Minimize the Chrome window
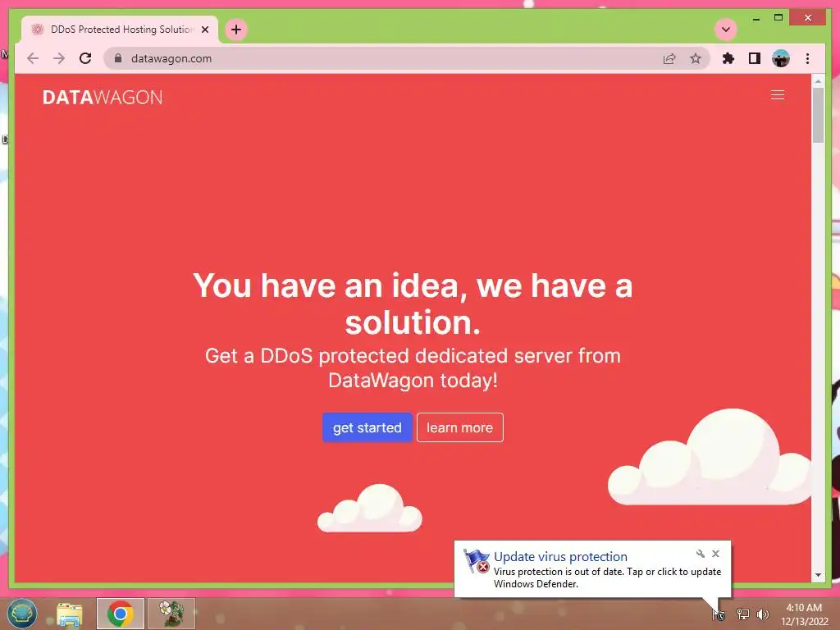The height and width of the screenshot is (630, 840). point(756,19)
